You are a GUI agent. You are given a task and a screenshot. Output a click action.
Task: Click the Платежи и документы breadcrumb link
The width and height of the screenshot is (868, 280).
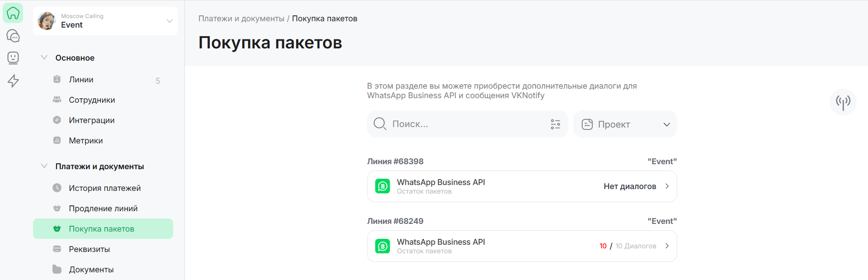pyautogui.click(x=241, y=19)
